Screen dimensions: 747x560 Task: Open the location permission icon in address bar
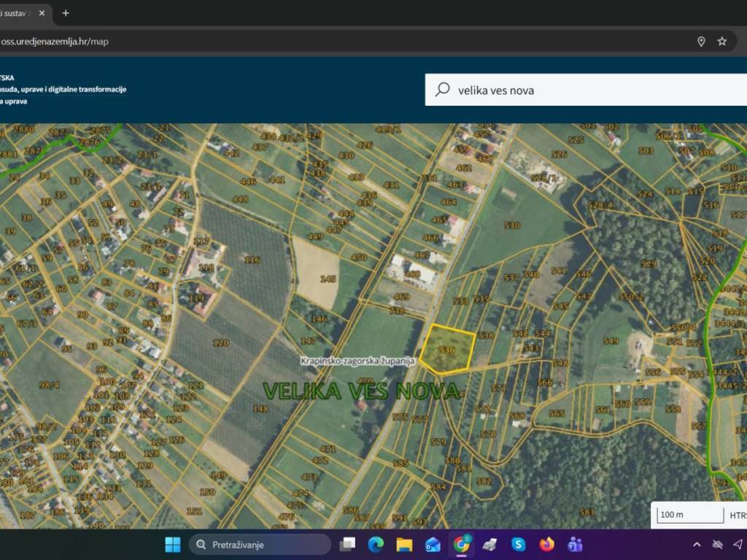[x=701, y=42]
